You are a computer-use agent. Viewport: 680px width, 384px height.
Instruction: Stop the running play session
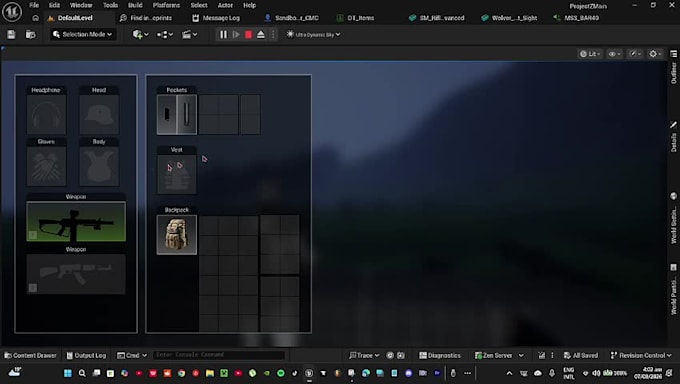pyautogui.click(x=248, y=34)
